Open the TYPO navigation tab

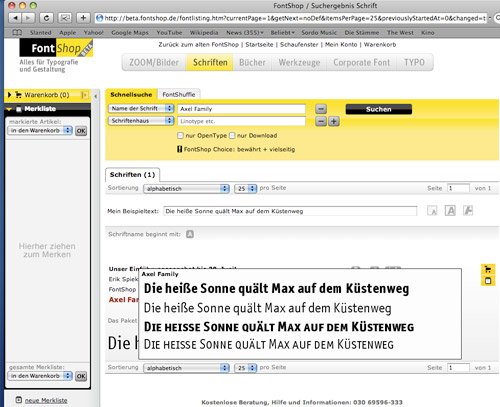click(414, 63)
